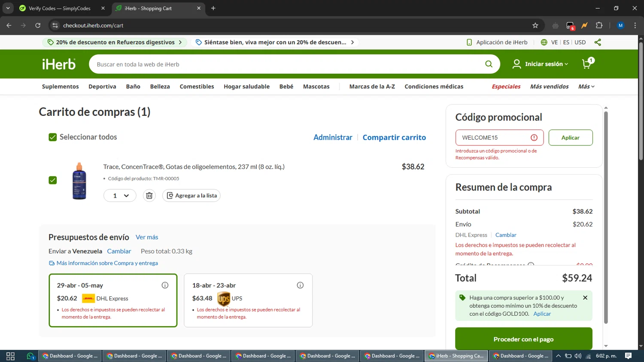644x362 pixels.
Task: Open Más información sobre Compra y entrega
Action: [103, 263]
